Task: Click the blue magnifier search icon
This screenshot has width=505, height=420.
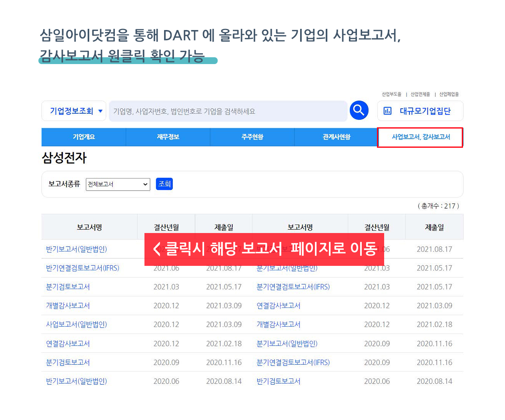Action: coord(359,110)
